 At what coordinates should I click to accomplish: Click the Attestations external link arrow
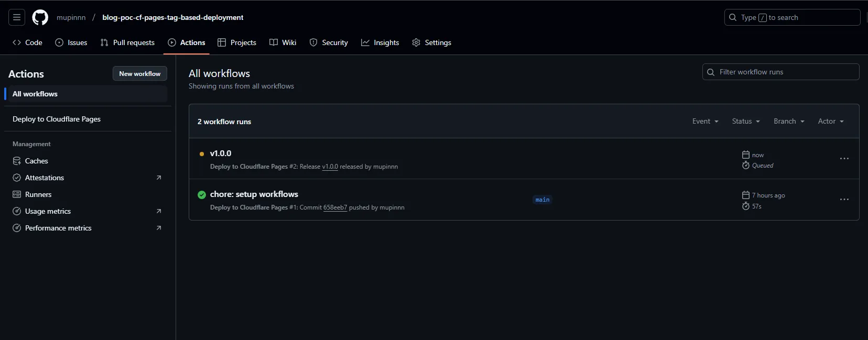[x=159, y=178]
